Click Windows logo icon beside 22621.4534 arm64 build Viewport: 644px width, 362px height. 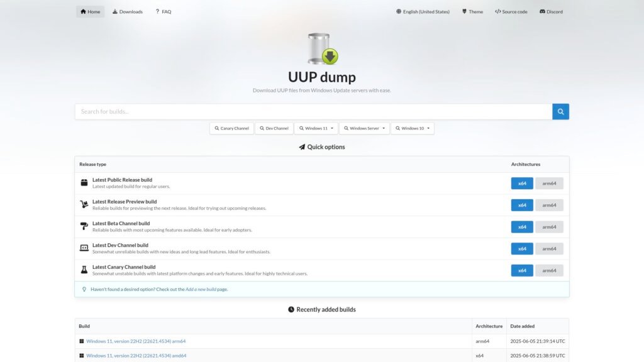click(82, 341)
